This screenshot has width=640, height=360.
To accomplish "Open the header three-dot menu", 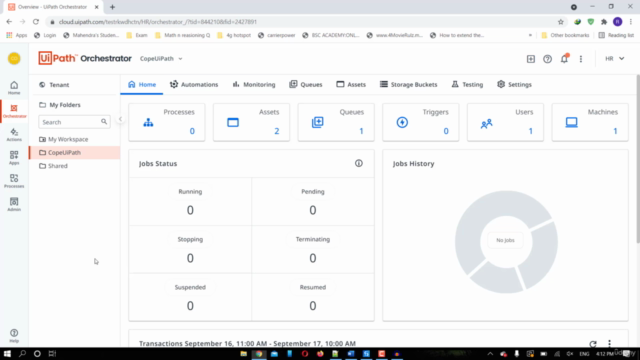I will [x=581, y=59].
